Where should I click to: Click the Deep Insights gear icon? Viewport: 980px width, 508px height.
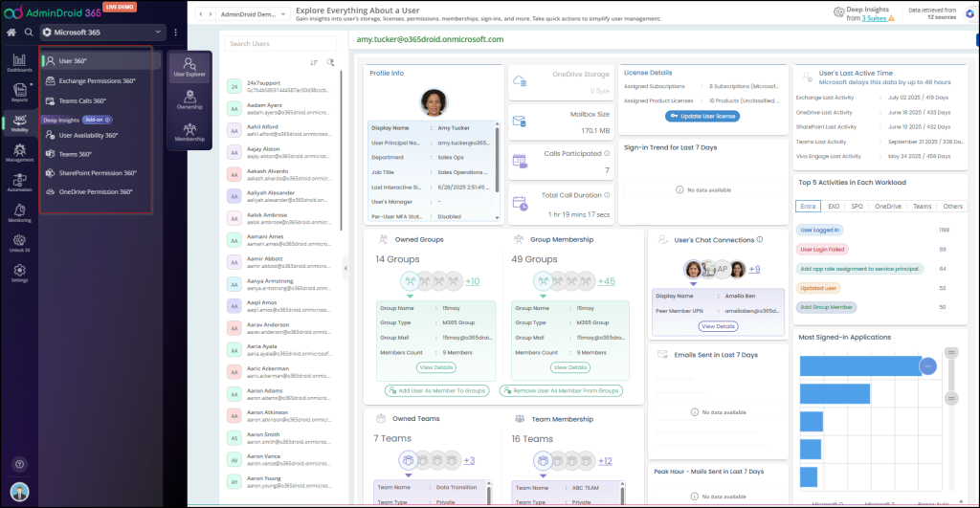point(838,12)
